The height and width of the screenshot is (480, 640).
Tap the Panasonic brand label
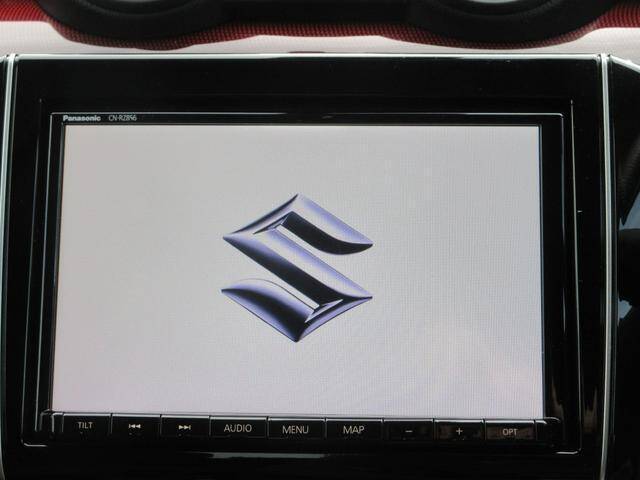84,118
